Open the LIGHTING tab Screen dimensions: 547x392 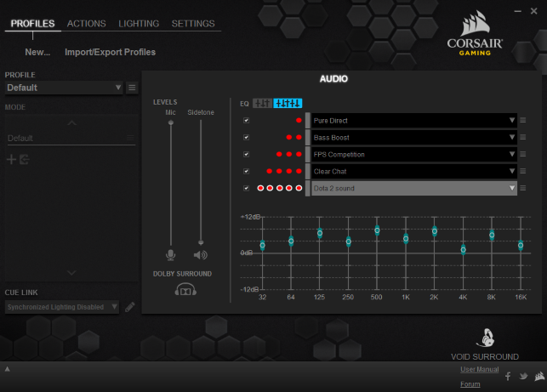pyautogui.click(x=139, y=23)
